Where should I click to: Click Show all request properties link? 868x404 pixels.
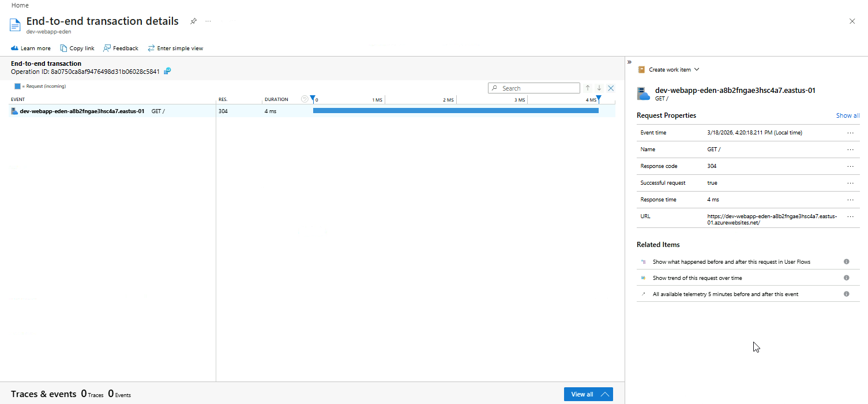pos(847,115)
